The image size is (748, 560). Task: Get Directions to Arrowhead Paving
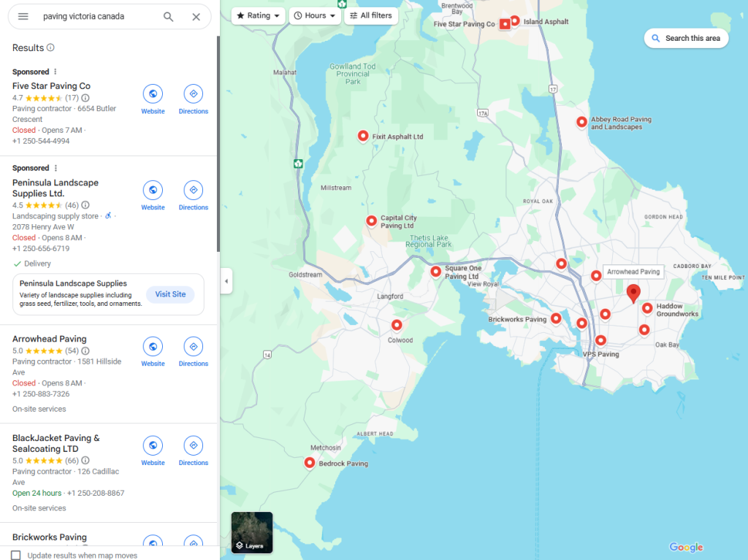[x=193, y=347]
